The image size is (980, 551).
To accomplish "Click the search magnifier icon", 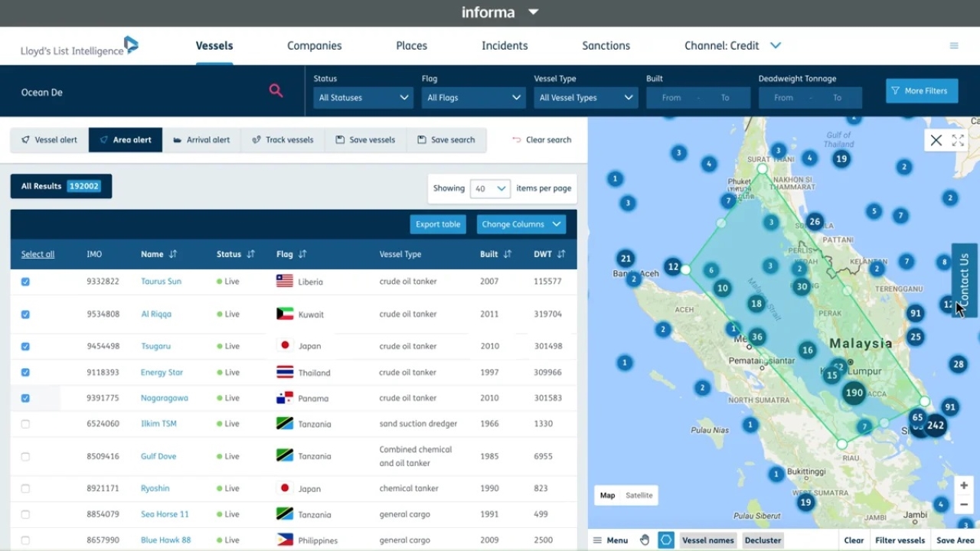I will point(276,90).
